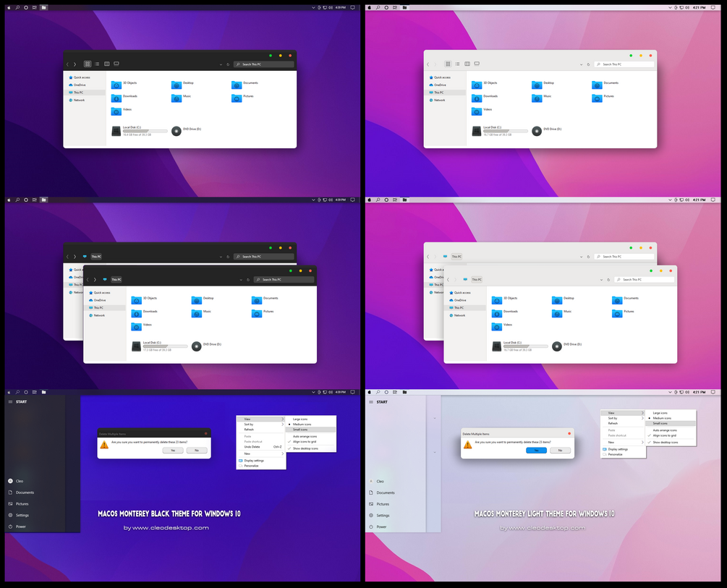Expand address dropdown in front light stacked Explorer
727x588 pixels.
pos(601,280)
